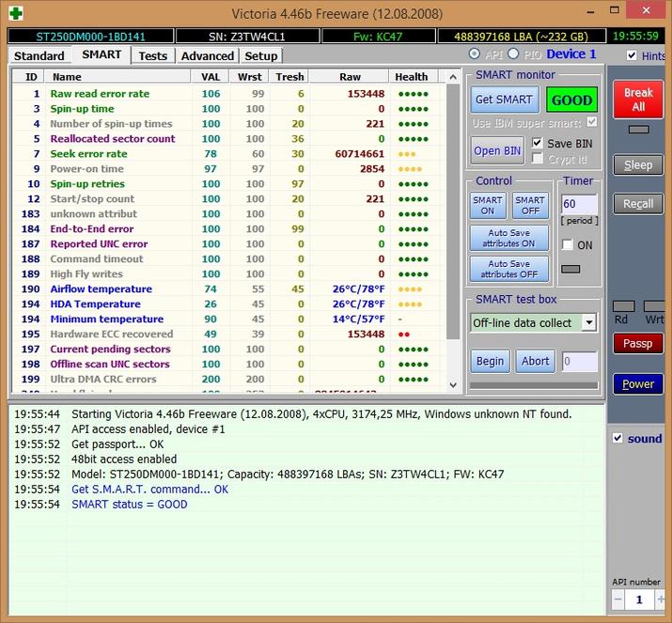
Task: Select the PIO access radio button
Action: coord(513,54)
